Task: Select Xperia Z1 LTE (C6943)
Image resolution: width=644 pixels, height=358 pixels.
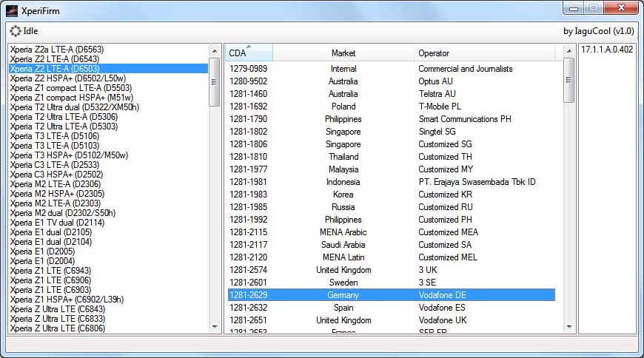Action: pos(109,271)
